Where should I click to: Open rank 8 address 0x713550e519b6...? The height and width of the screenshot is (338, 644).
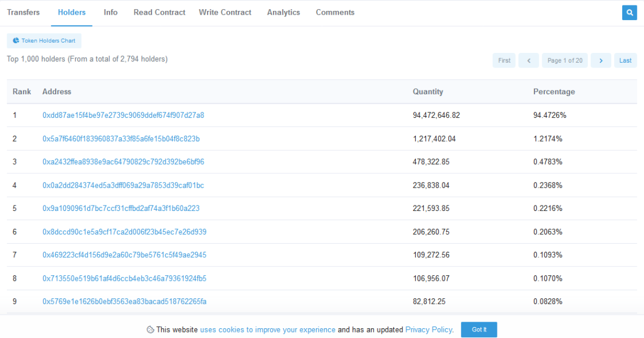coord(124,279)
